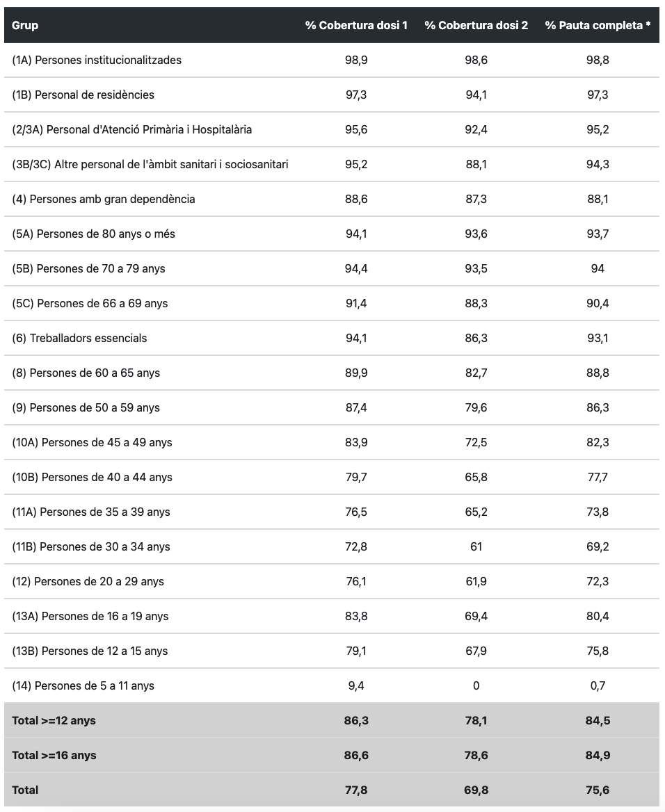Click the Grup column header

coord(25,26)
